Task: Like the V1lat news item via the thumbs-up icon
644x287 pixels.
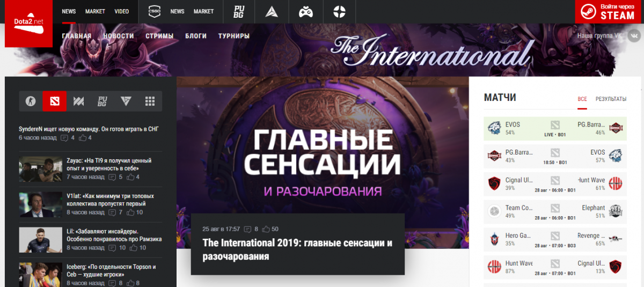Action: pos(130,212)
